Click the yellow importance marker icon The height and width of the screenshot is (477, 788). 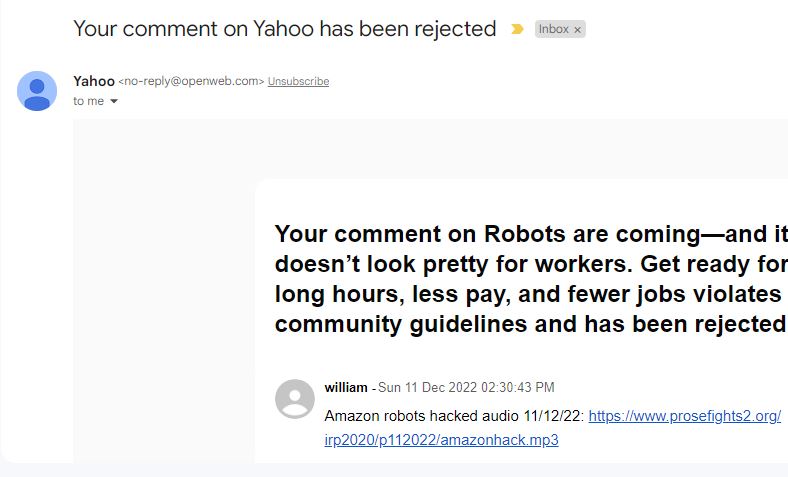(517, 29)
